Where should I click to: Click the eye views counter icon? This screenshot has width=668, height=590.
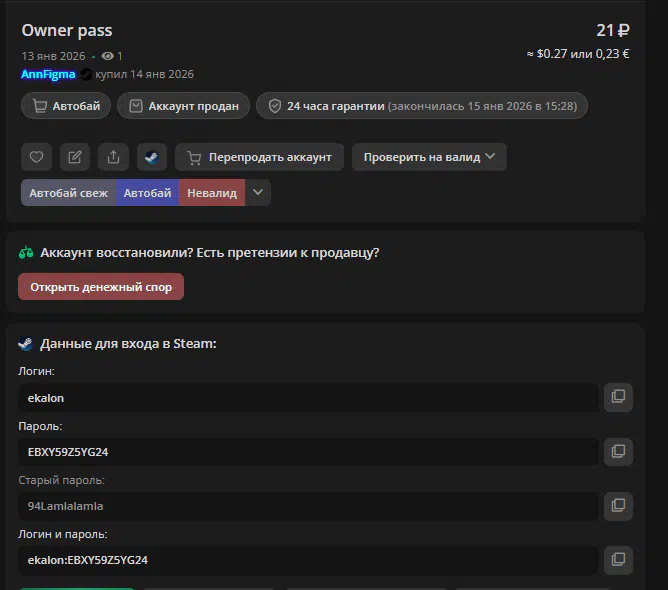pos(108,56)
